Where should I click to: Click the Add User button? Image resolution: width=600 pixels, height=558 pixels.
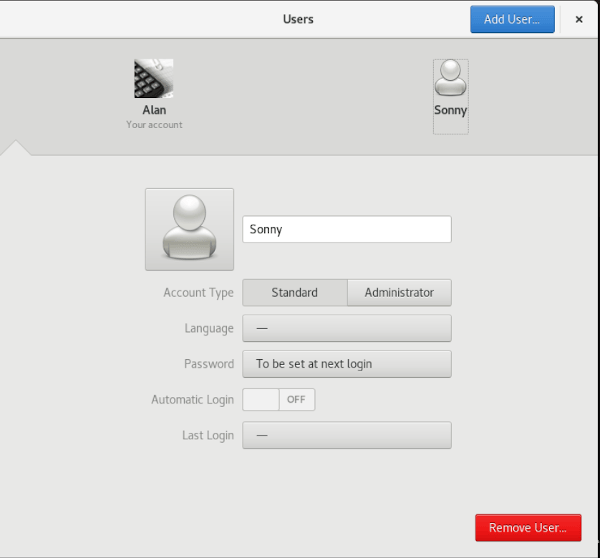click(x=512, y=19)
